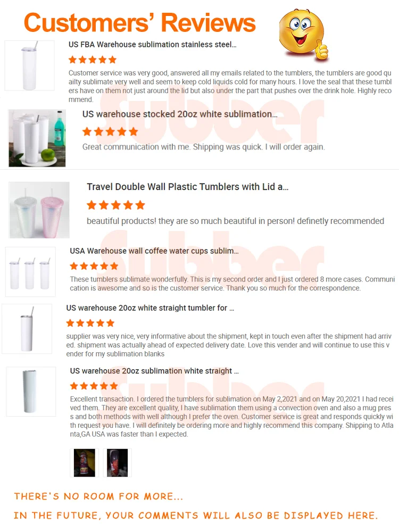399x532 pixels.
Task: View the three white tumblers thumbnail
Action: [30, 272]
